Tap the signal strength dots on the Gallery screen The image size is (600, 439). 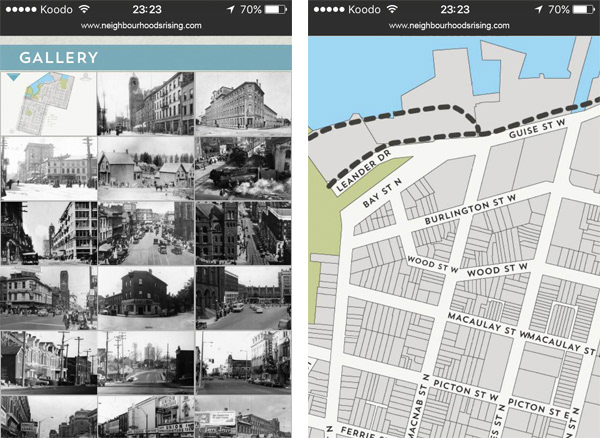click(21, 10)
